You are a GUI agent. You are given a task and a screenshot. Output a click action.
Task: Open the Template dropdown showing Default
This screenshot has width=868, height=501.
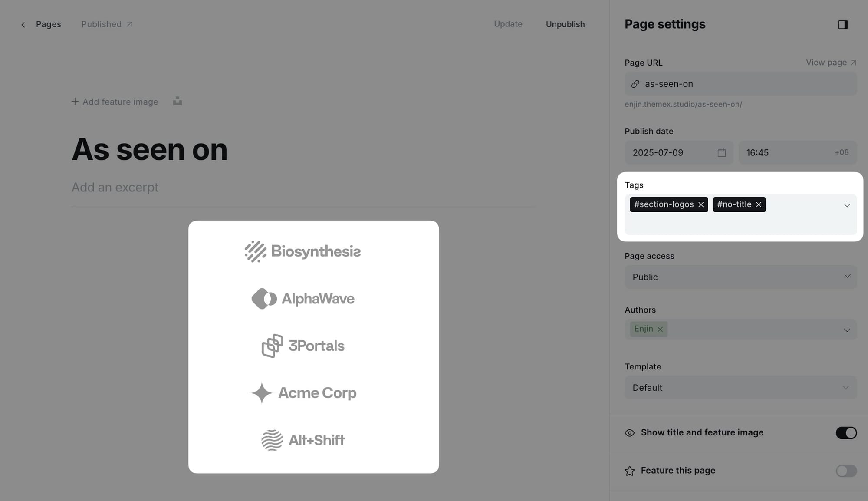[x=740, y=387]
